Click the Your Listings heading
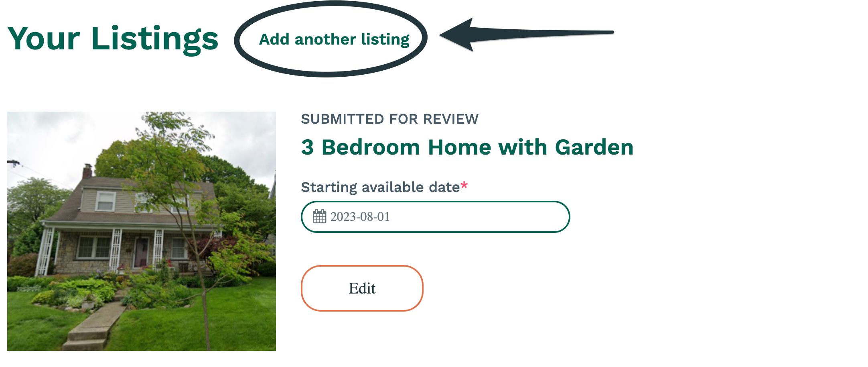Screen dimensions: 868x367 click(113, 39)
